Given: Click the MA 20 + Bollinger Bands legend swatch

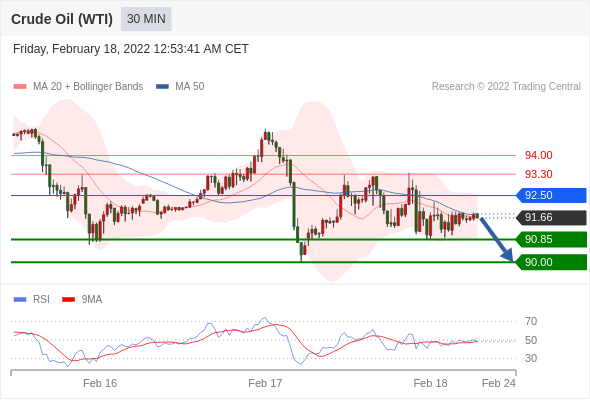Looking at the screenshot, I should (20, 87).
